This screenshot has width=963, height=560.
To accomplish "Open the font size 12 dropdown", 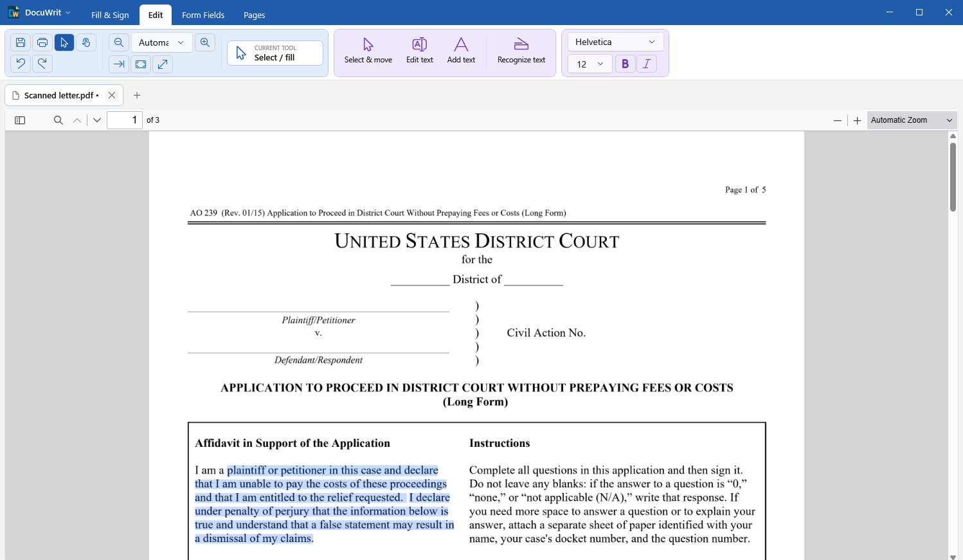I will tap(590, 64).
